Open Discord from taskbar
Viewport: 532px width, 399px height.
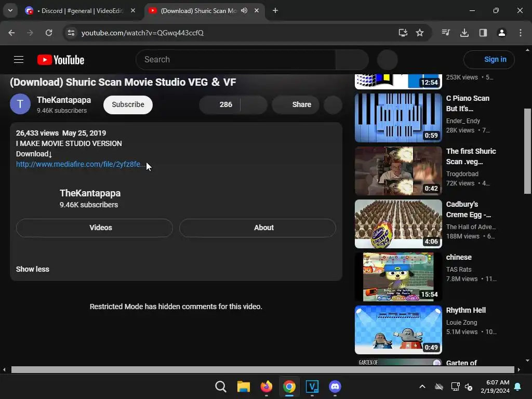pos(335,387)
